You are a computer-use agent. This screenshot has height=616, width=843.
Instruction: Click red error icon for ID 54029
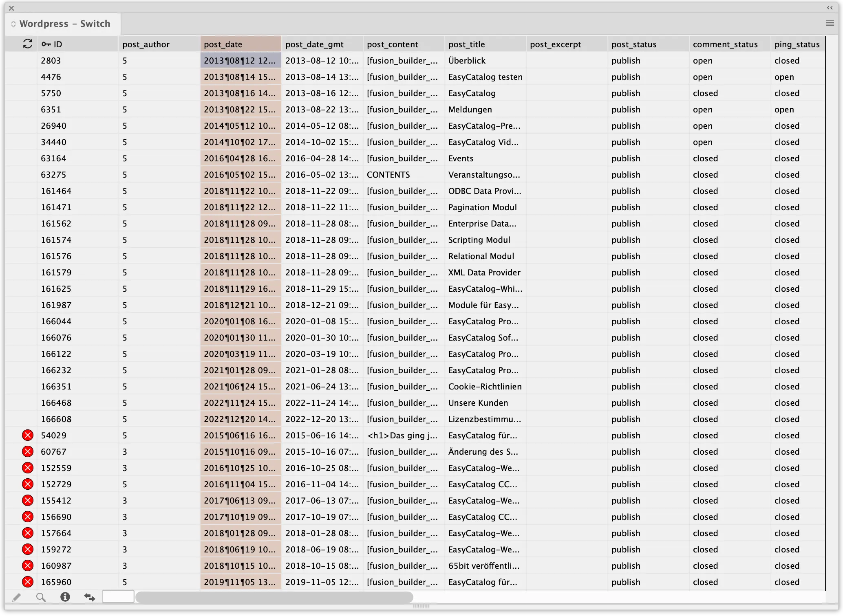(28, 435)
